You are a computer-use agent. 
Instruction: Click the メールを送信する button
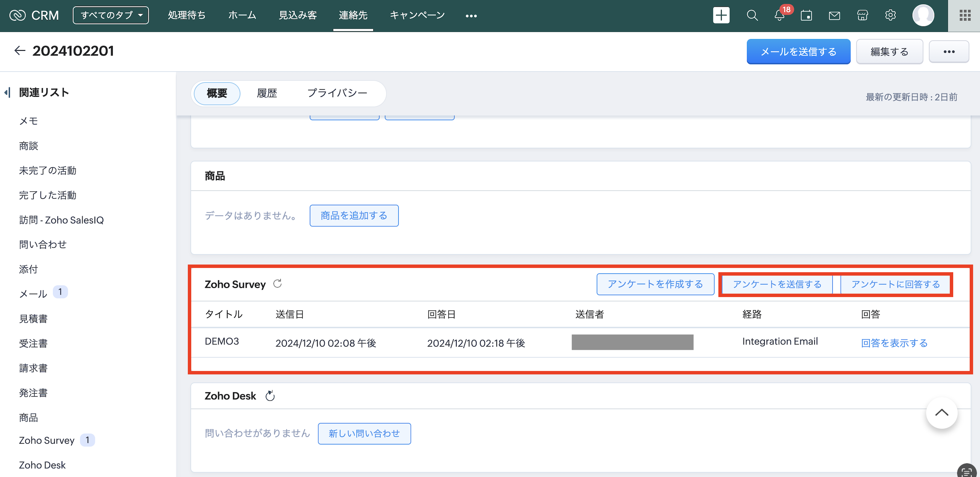(798, 52)
